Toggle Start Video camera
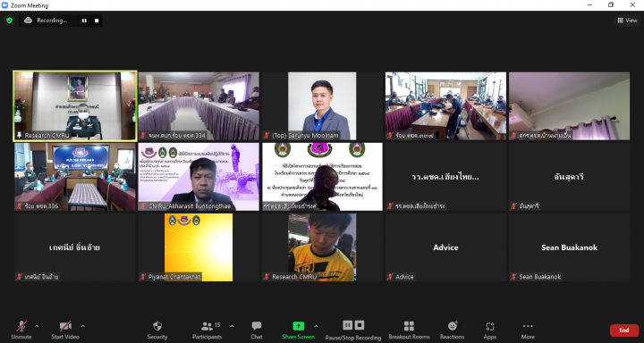 click(65, 330)
